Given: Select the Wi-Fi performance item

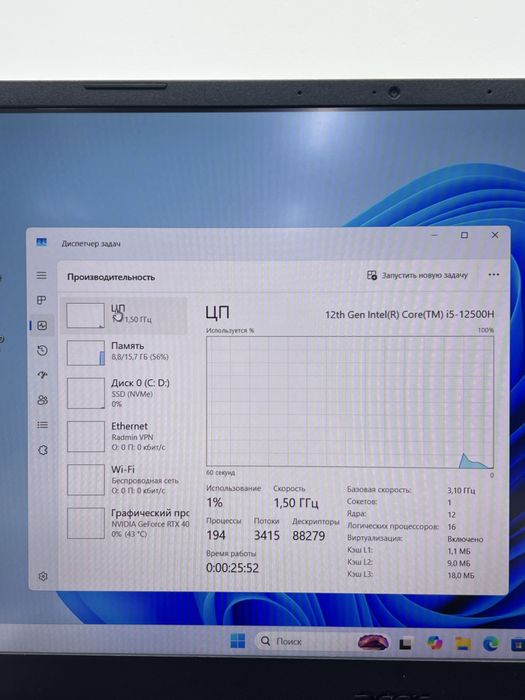Looking at the screenshot, I should pyautogui.click(x=124, y=479).
